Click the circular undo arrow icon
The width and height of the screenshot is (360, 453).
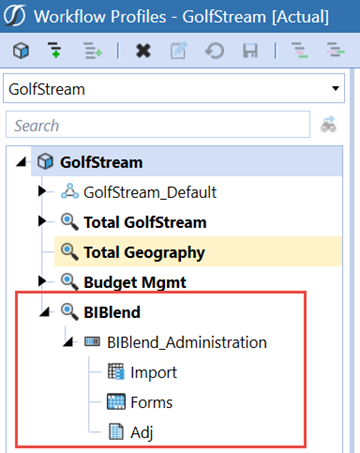tap(214, 51)
